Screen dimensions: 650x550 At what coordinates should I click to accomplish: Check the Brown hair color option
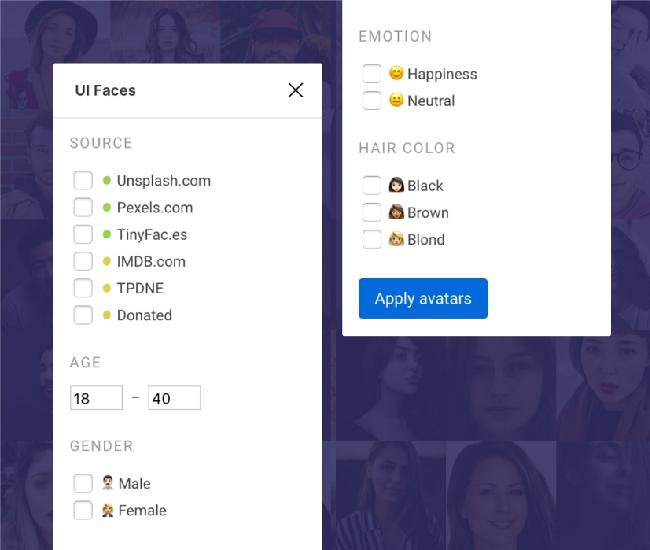point(372,213)
